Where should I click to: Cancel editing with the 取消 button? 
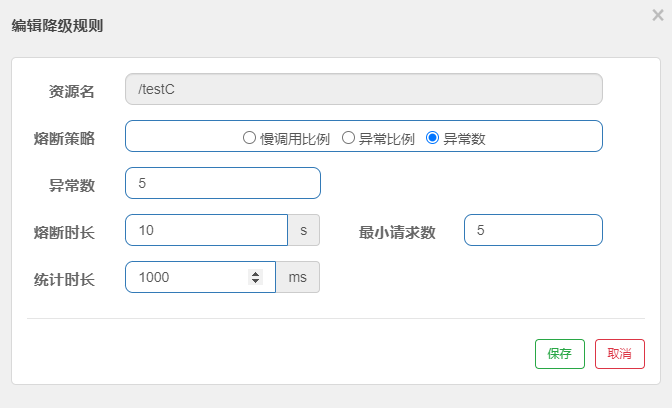click(x=619, y=354)
